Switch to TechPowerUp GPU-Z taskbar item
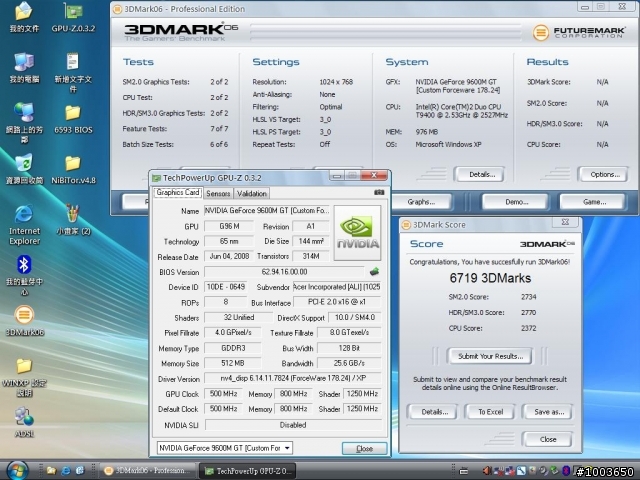This screenshot has width=640, height=480. (247, 471)
